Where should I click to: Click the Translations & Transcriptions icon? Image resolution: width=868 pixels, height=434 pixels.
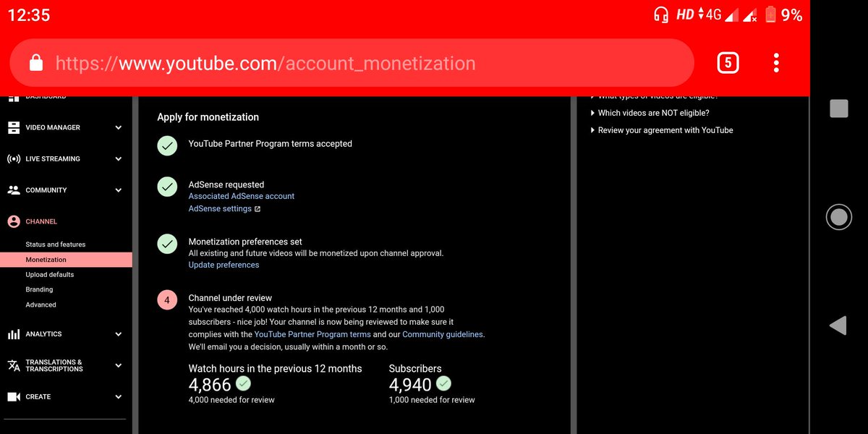(14, 365)
